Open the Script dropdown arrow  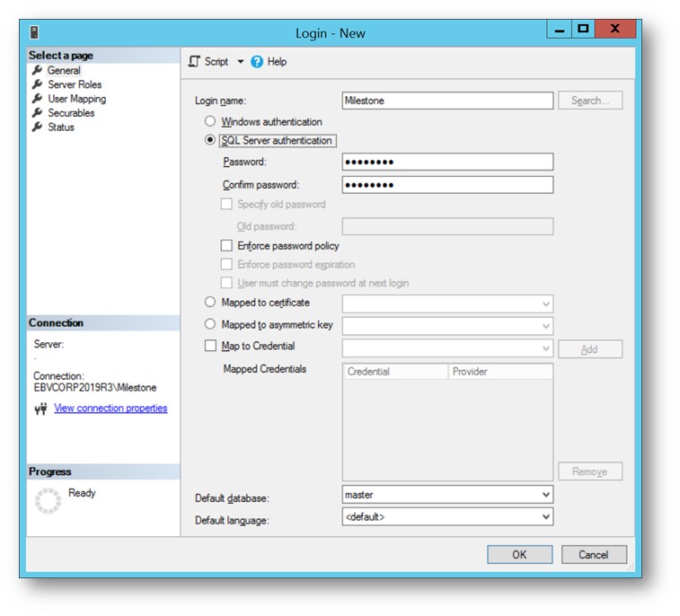240,62
